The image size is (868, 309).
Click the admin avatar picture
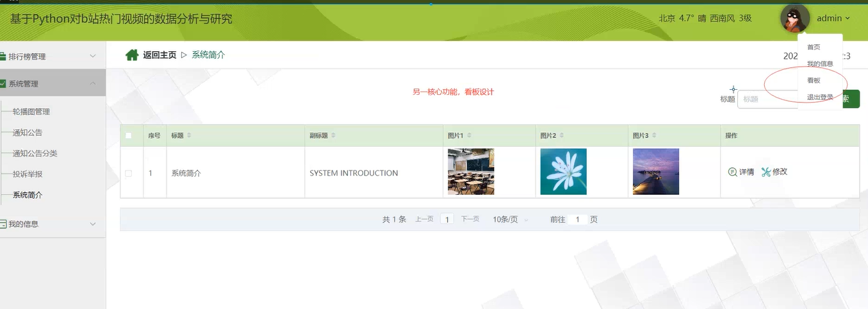795,18
